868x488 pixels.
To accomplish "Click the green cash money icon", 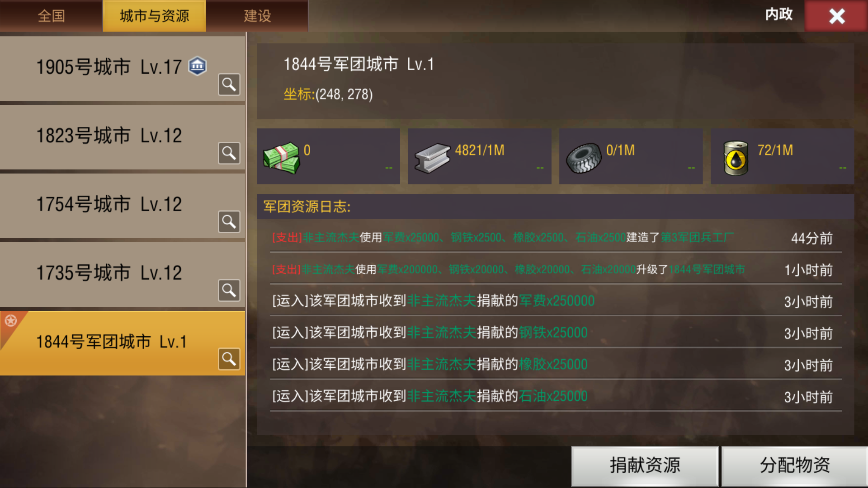I will click(x=281, y=157).
